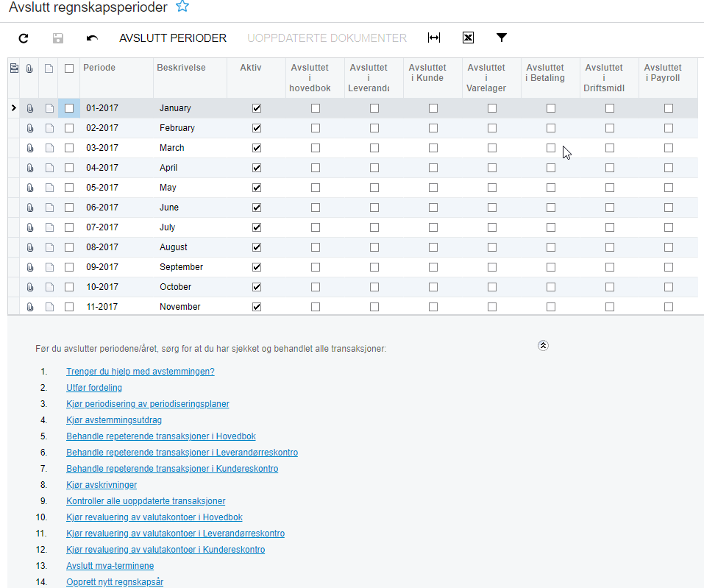The width and height of the screenshot is (704, 588).
Task: Click the 10-2017 period cell
Action: pyautogui.click(x=116, y=286)
